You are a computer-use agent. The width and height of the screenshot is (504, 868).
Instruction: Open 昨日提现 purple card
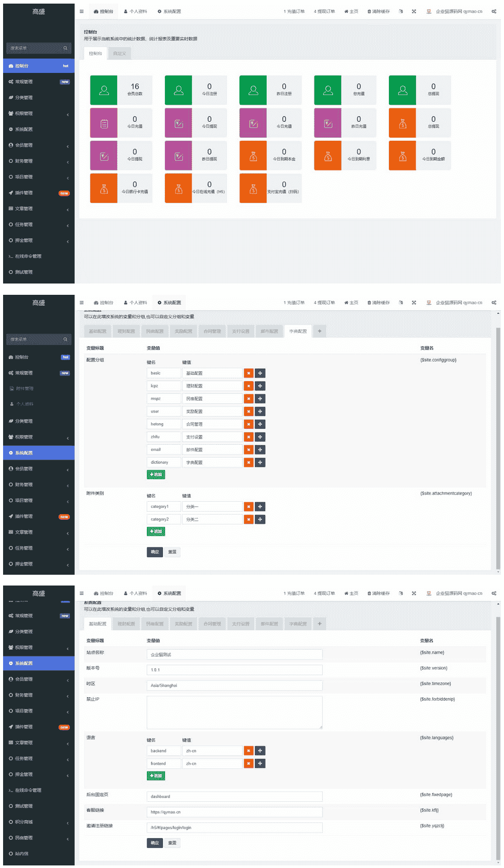point(196,156)
